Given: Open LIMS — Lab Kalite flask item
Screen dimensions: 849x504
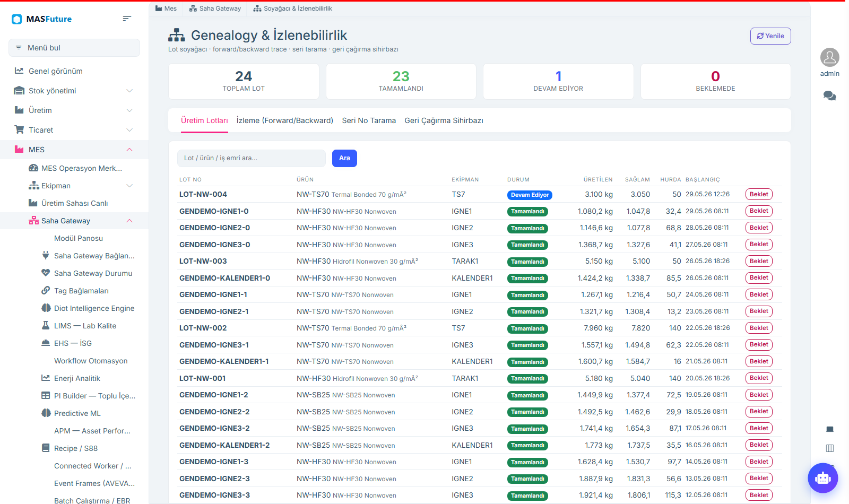Looking at the screenshot, I should point(46,326).
